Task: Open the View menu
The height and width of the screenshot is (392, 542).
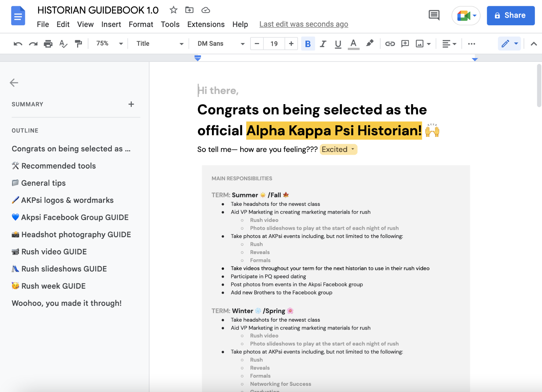Action: click(85, 25)
